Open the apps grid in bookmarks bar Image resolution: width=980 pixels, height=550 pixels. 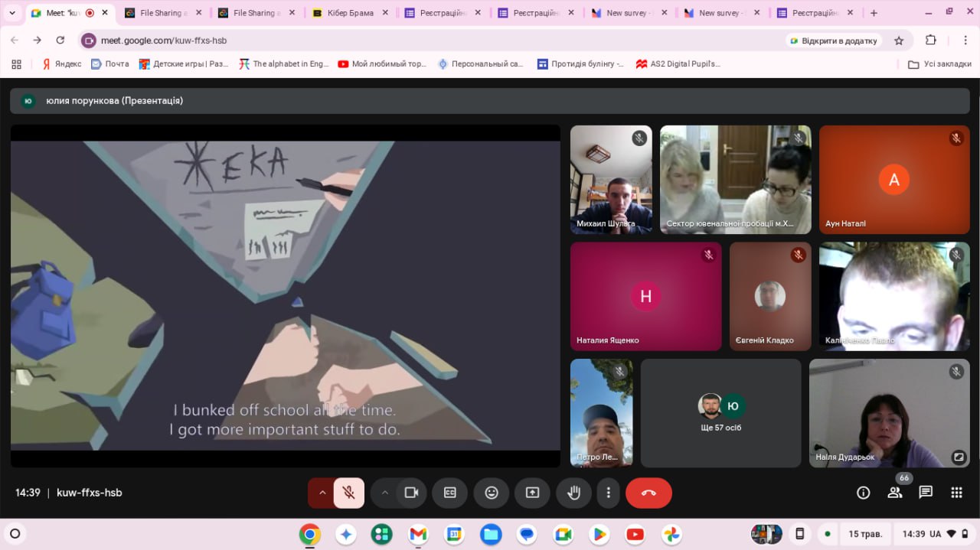click(16, 64)
